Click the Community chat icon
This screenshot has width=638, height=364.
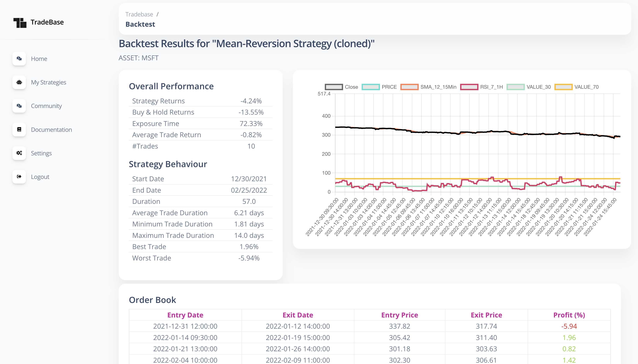click(19, 106)
